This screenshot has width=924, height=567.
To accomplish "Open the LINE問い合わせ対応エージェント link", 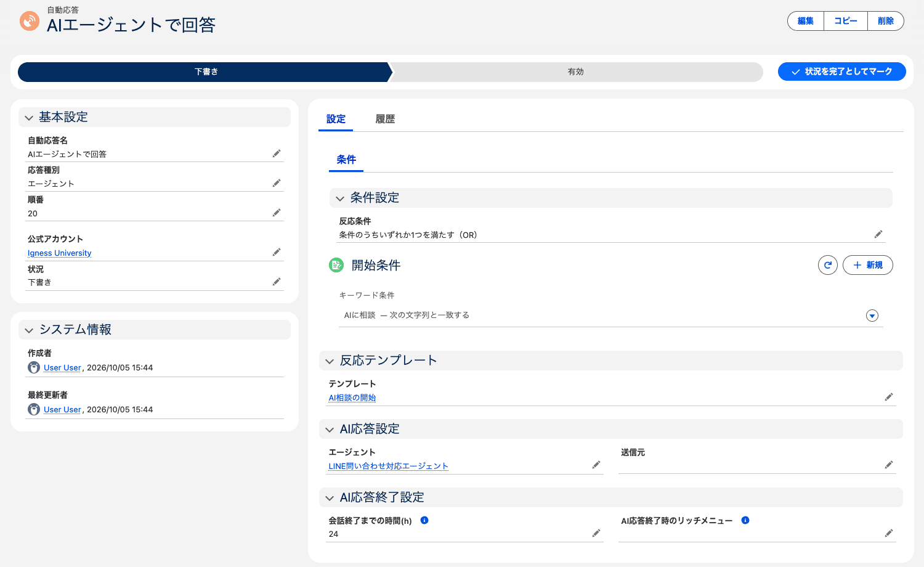I will [x=388, y=466].
